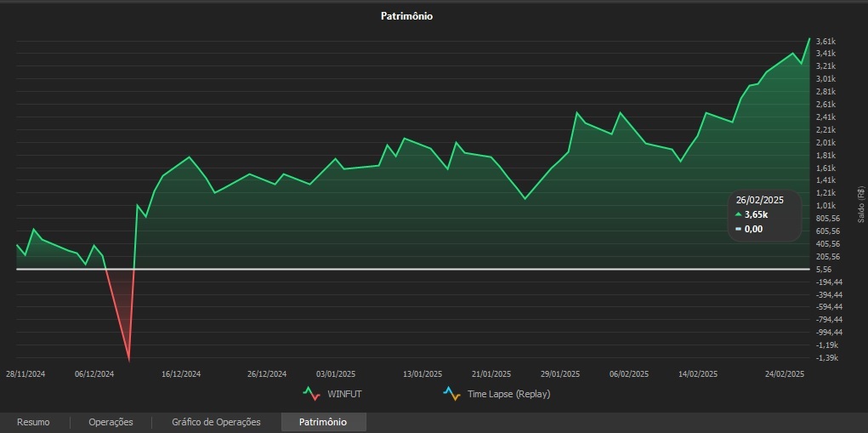Screen dimensions: 868x433
Task: Pick the 13/01/2025 date axis label
Action: 423,373
